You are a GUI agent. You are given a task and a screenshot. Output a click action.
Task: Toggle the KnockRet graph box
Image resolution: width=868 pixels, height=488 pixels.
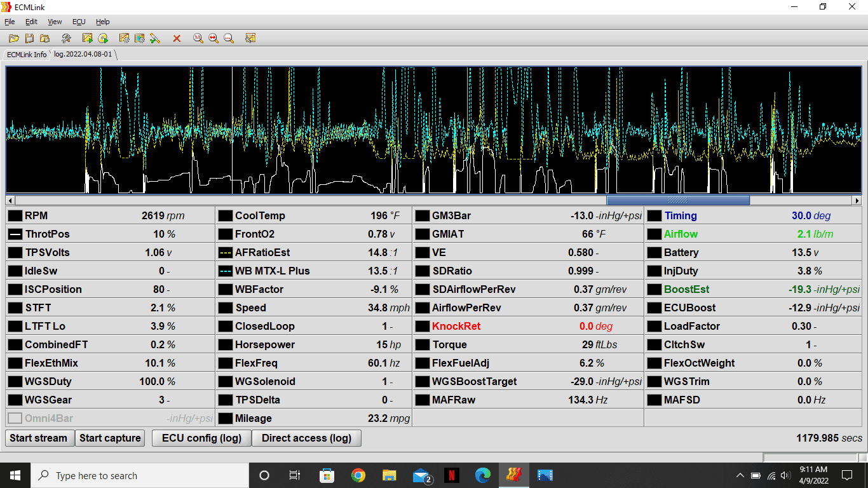(x=422, y=327)
